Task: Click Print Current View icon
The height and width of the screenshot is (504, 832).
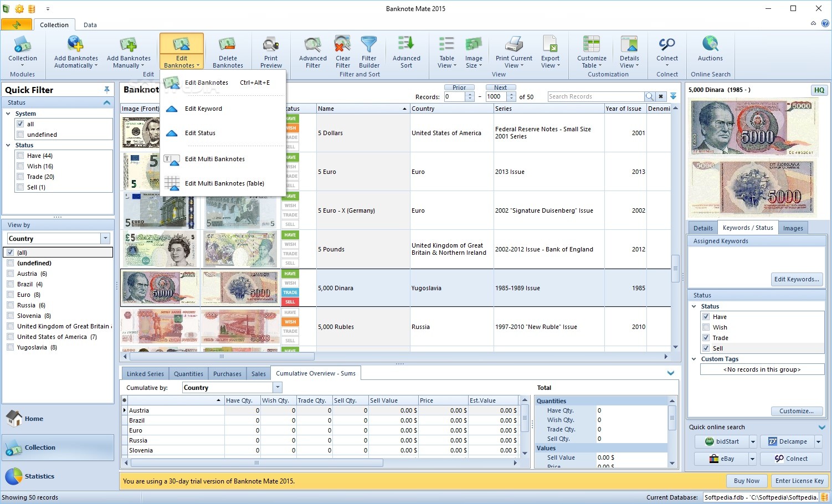Action: (x=514, y=44)
